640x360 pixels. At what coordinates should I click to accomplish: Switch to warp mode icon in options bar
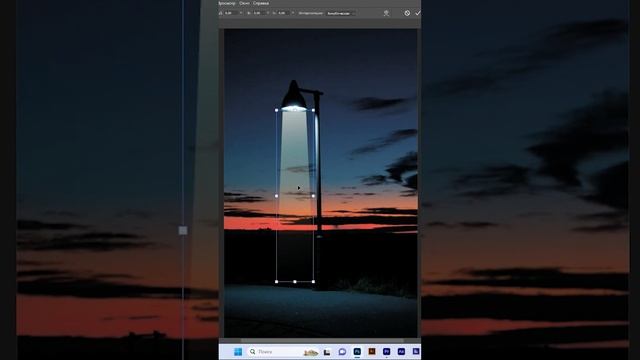(x=386, y=13)
